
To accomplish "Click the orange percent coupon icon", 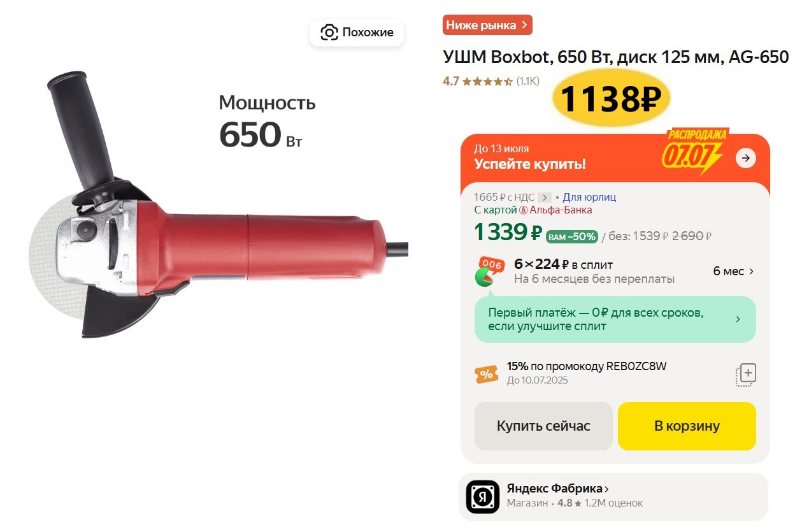I will (487, 375).
